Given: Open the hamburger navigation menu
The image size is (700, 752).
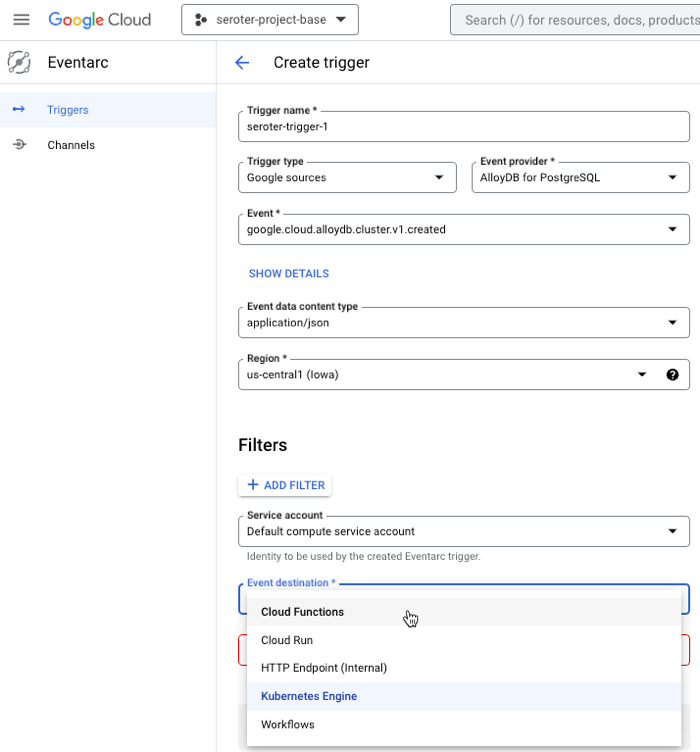Looking at the screenshot, I should click(x=21, y=20).
